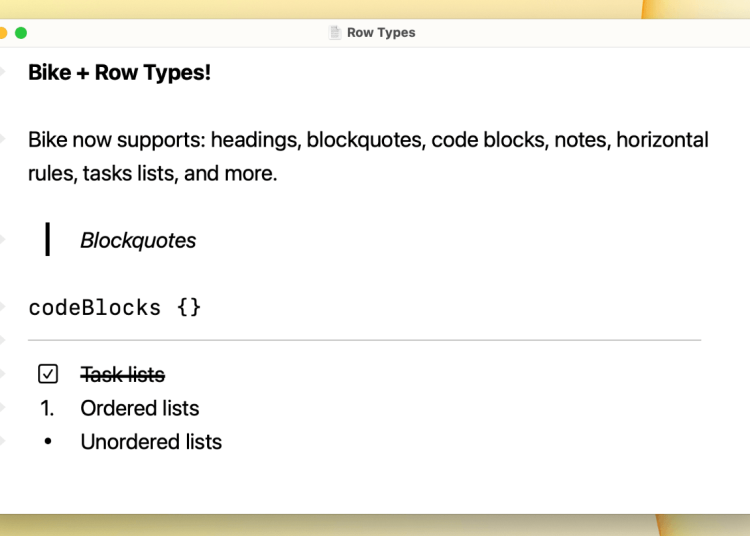Place cursor in Bike + Row Types! heading
Viewport: 750px width, 536px height.
[119, 73]
